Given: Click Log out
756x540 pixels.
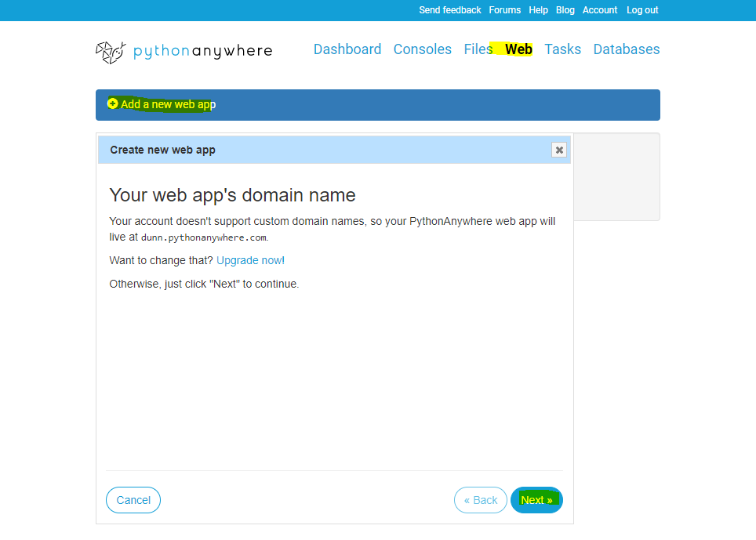Looking at the screenshot, I should [642, 10].
